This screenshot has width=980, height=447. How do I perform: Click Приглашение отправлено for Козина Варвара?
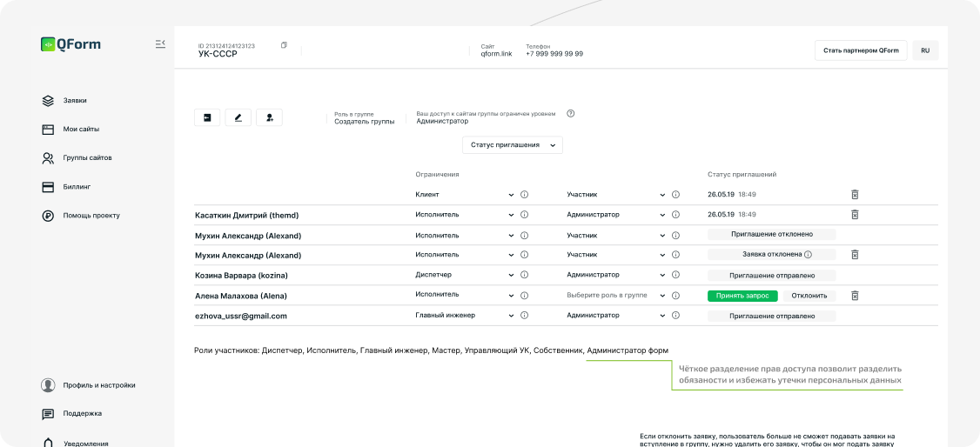pyautogui.click(x=771, y=276)
